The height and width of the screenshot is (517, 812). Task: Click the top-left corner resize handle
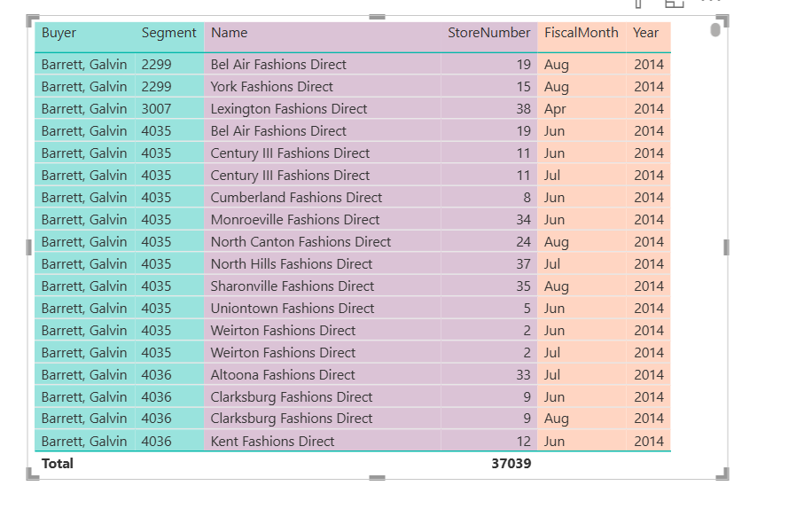[x=32, y=20]
